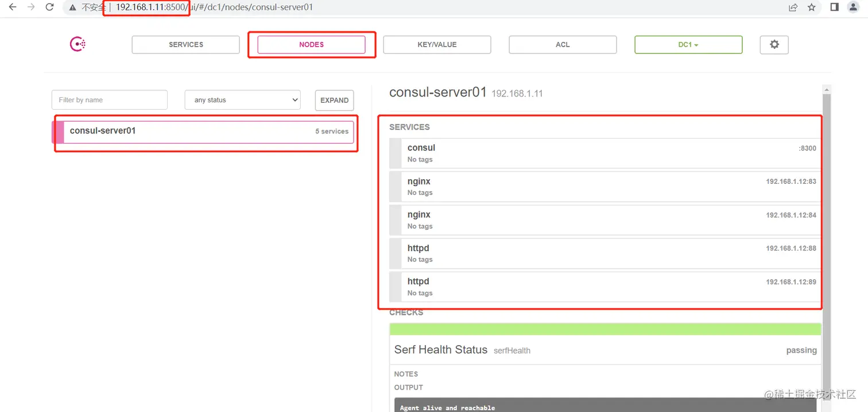This screenshot has width=868, height=412.
Task: Click the not-secure warning icon
Action: 72,7
